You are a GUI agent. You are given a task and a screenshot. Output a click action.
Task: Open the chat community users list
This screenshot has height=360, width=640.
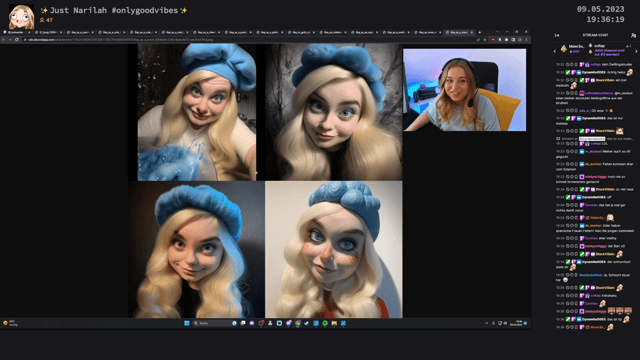tap(633, 35)
